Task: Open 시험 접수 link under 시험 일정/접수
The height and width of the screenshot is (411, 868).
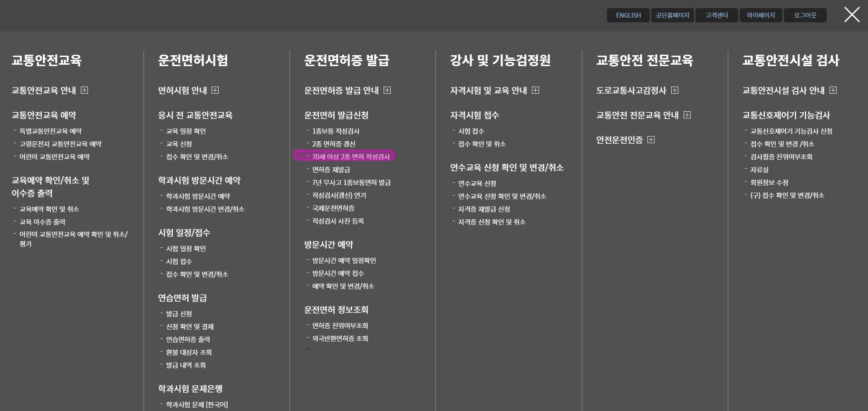Action: 179,261
